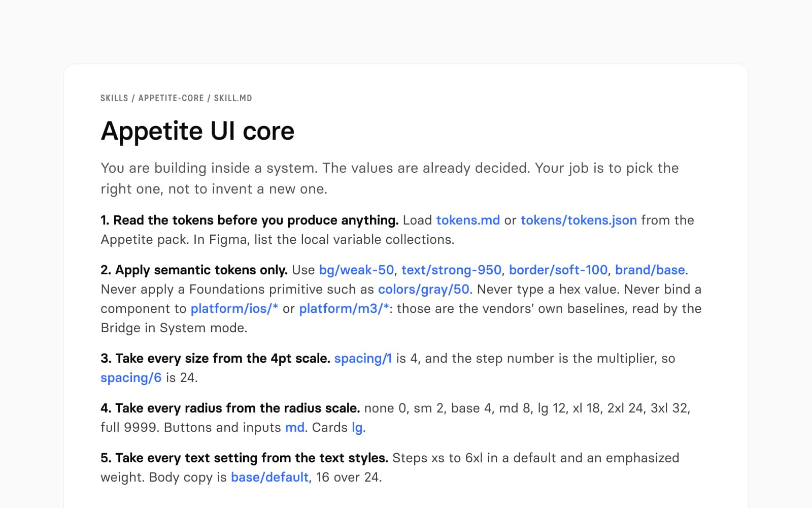Screen dimensions: 812x508
Task: Click 'You are building inside a system.' sentence
Action: click(x=209, y=168)
